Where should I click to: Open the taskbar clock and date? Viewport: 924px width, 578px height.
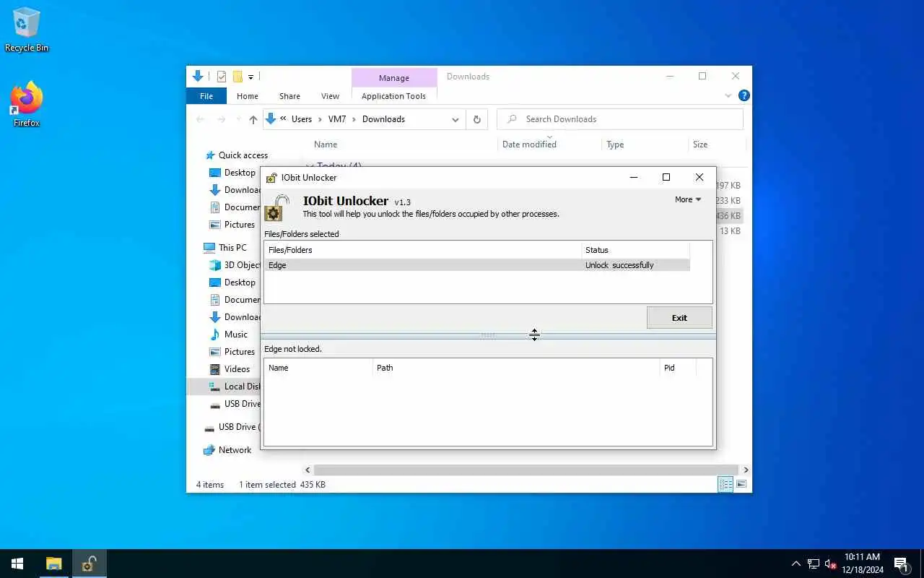click(x=862, y=564)
